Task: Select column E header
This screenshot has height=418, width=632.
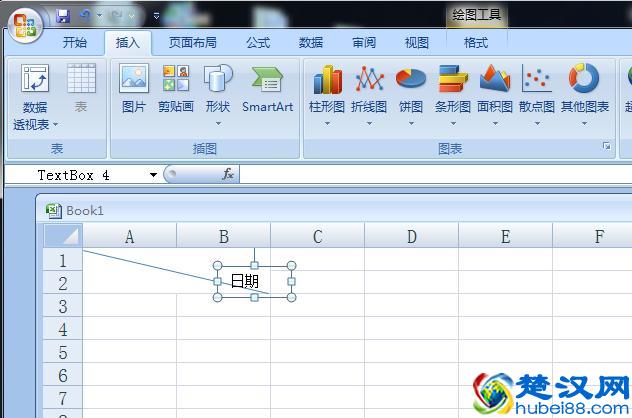Action: 505,236
